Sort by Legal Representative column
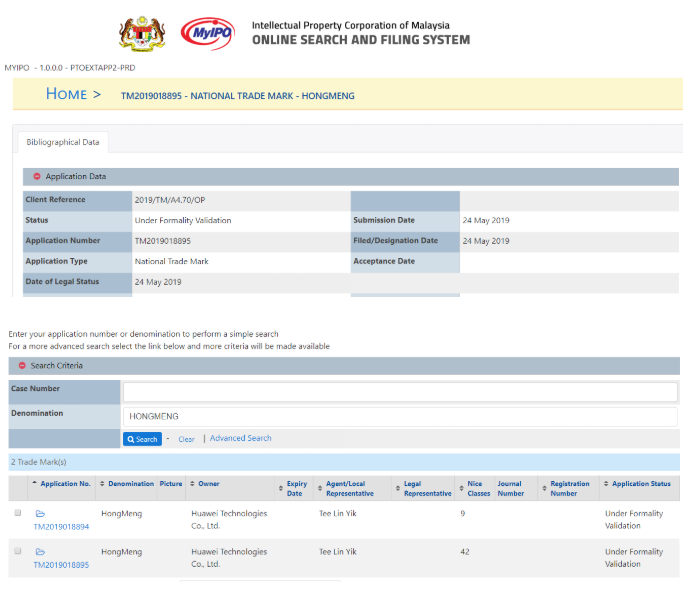Viewport: 691px width, 598px height. [424, 488]
